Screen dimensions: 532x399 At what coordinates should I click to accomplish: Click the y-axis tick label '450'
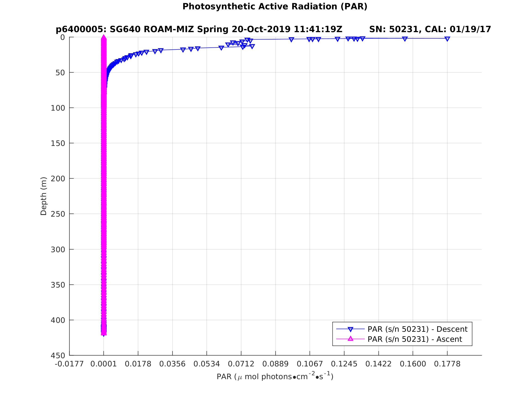[x=58, y=356]
